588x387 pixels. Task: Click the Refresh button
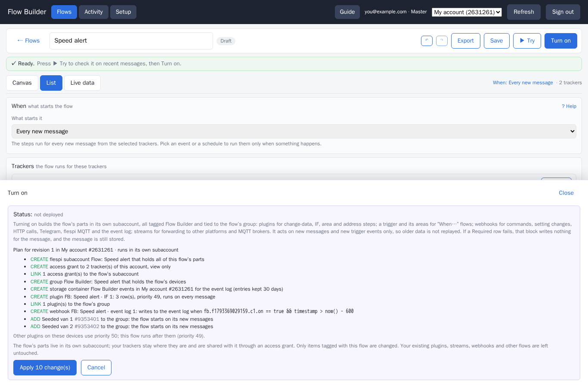pos(524,12)
